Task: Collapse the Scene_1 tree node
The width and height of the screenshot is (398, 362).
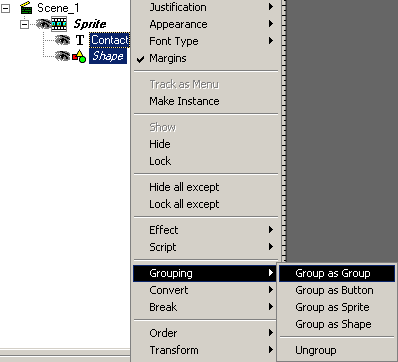Action: (x=6, y=8)
